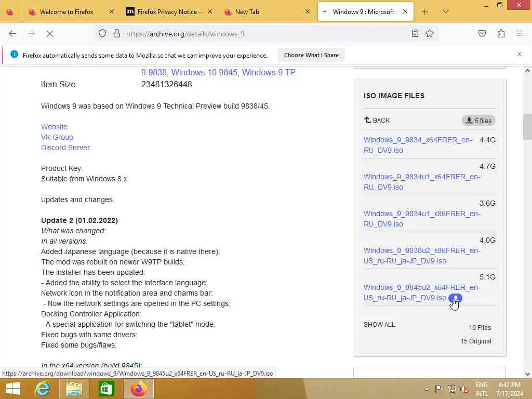The width and height of the screenshot is (532, 399).
Task: Open the tracking protection shield icon
Action: click(x=102, y=34)
